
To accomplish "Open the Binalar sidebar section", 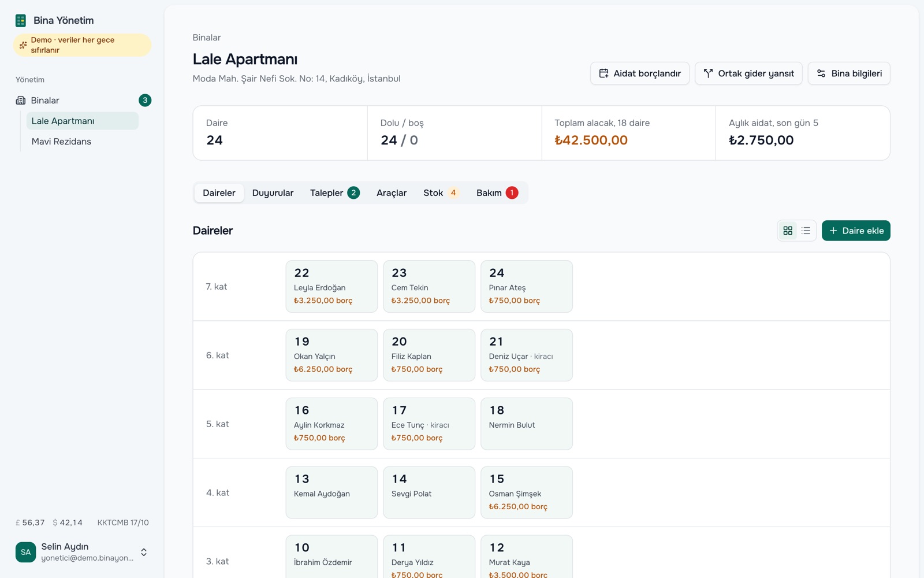I will pyautogui.click(x=83, y=101).
